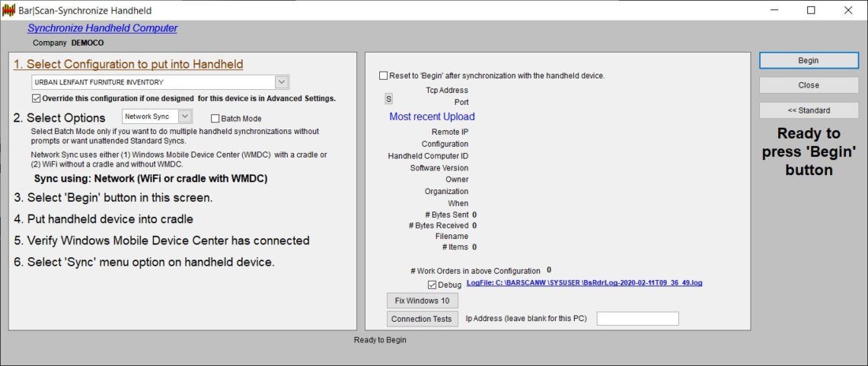
Task: Click the Fix Windows 10 button
Action: click(x=422, y=301)
